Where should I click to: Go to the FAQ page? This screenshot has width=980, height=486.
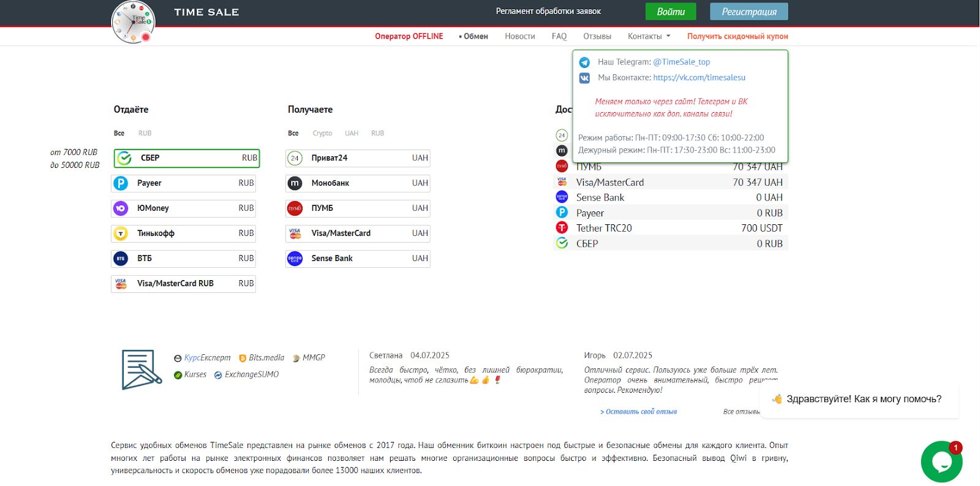point(559,37)
